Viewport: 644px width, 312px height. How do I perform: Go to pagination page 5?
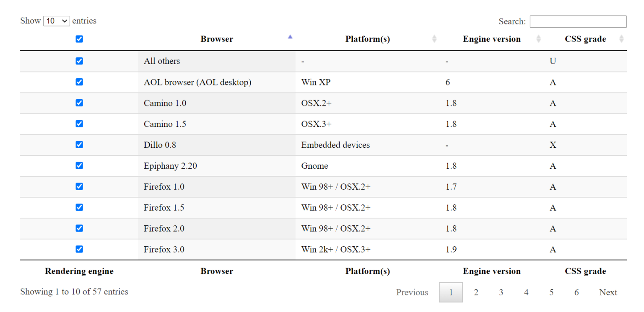point(551,292)
